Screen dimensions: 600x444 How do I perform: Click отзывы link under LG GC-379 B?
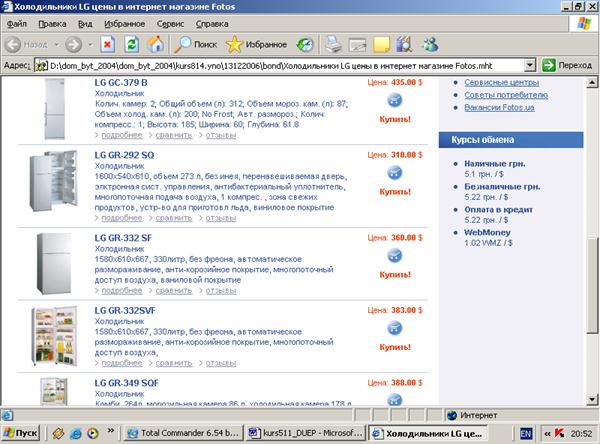(x=221, y=135)
